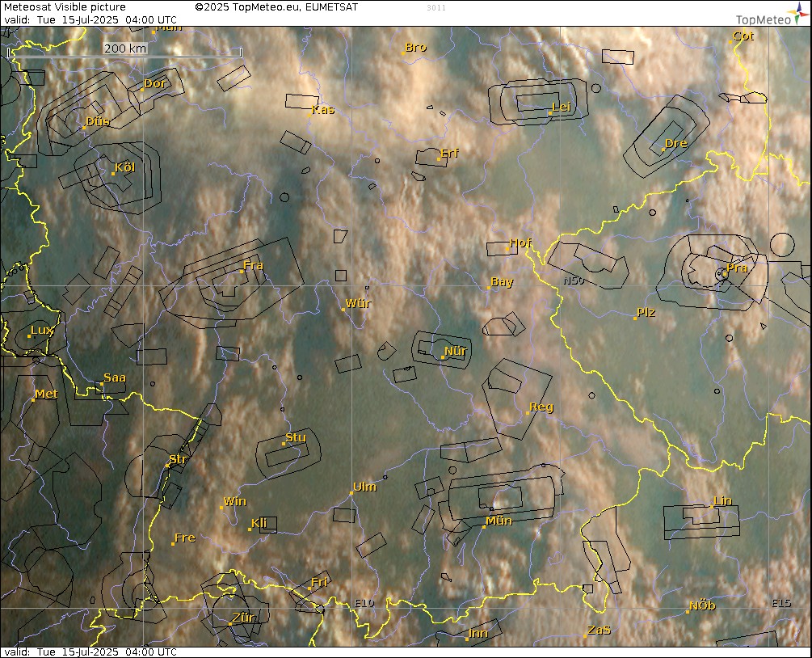
Task: Click the "3011" code in the header
Action: 436,8
